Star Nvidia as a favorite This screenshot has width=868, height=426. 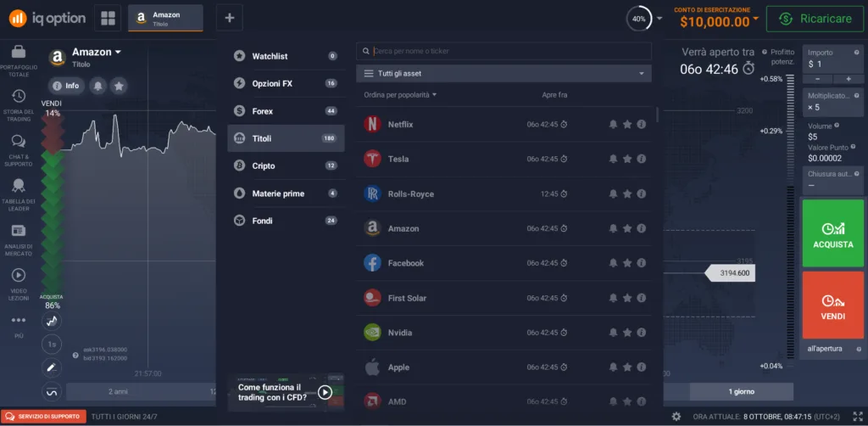point(627,333)
